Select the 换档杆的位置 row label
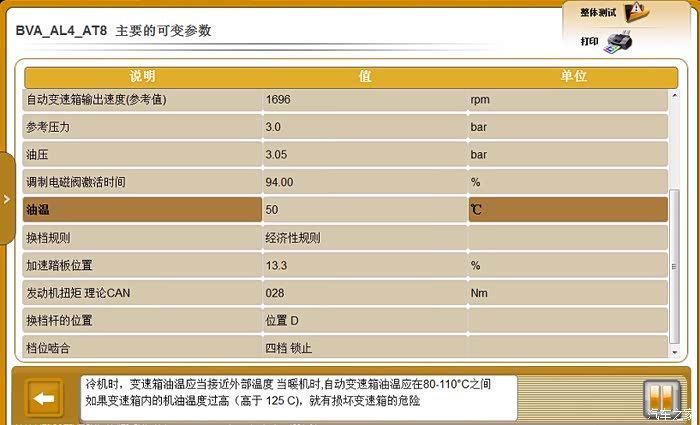 pyautogui.click(x=59, y=321)
